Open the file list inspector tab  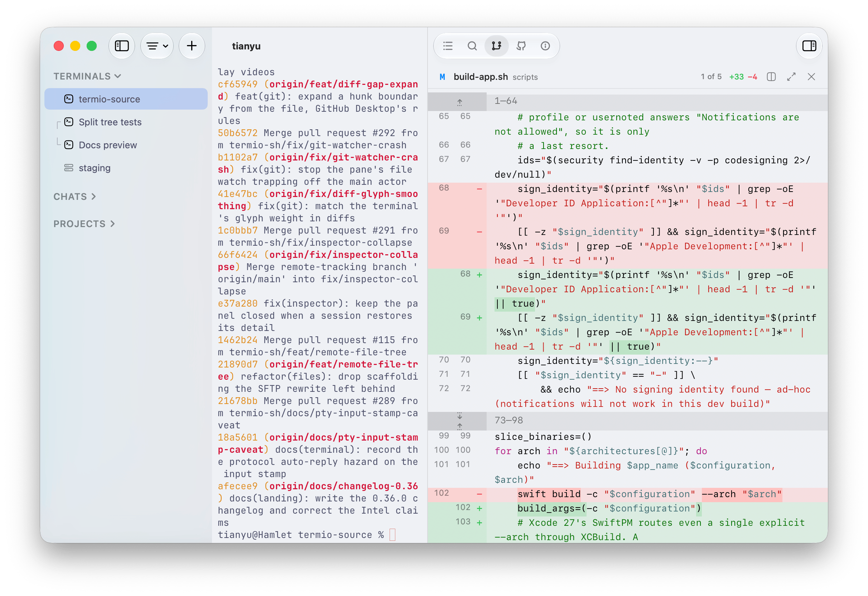point(448,46)
